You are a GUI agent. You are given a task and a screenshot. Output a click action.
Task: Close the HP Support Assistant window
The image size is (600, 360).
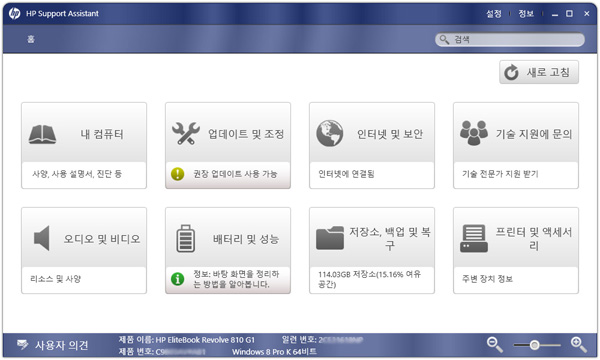point(587,14)
